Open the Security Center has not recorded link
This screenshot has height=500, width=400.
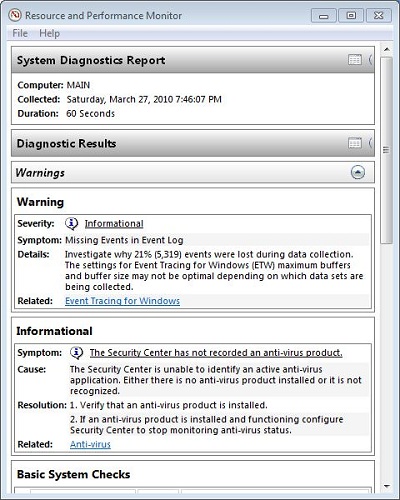[x=216, y=353]
